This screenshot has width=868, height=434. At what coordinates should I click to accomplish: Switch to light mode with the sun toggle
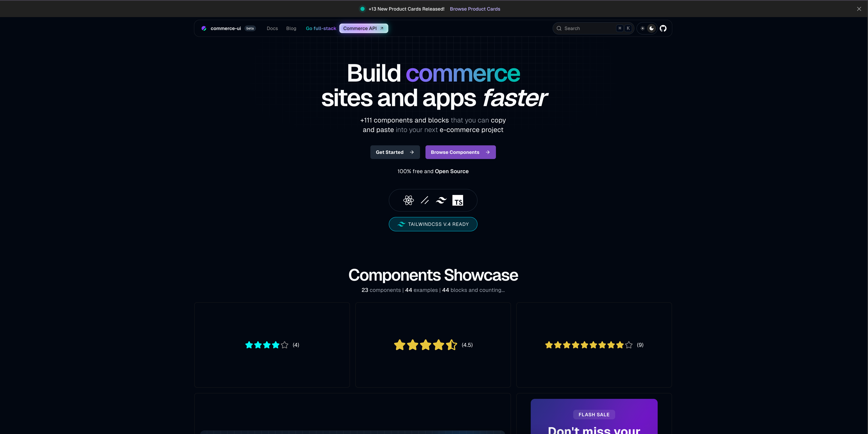(642, 28)
